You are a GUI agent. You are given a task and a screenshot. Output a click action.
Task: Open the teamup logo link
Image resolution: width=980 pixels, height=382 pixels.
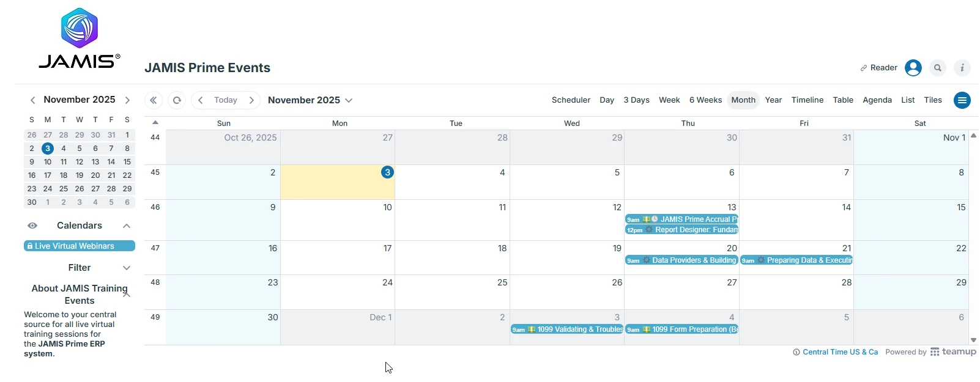tap(953, 352)
